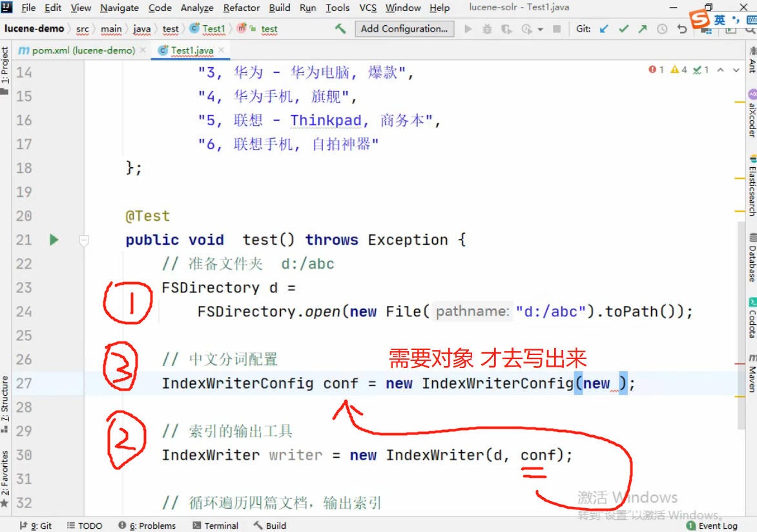Open the Edit menu

[52, 8]
